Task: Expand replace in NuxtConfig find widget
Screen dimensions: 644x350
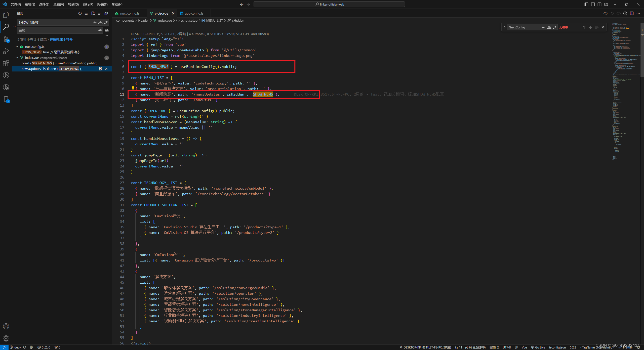Action: 505,27
